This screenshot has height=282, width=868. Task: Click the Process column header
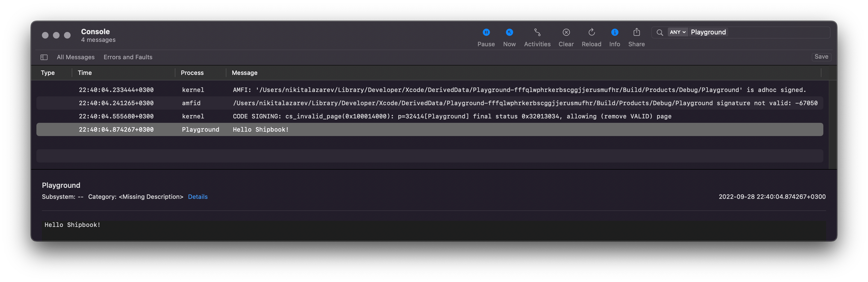tap(192, 73)
